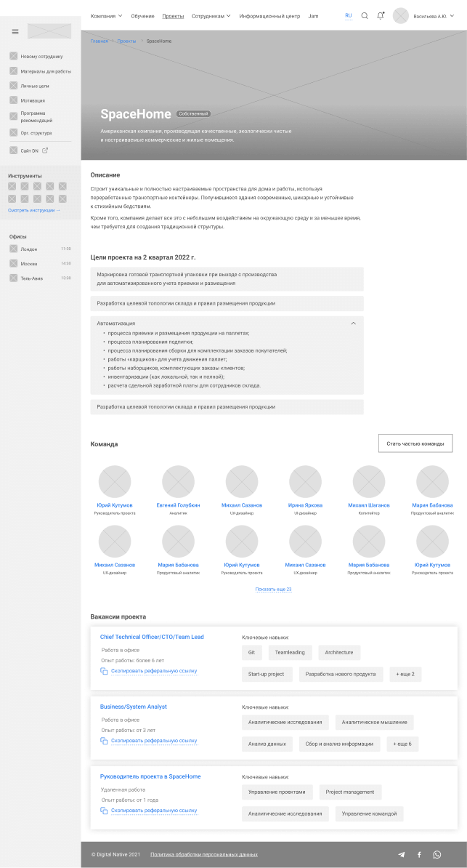Click the Project management skill tag
467x868 pixels.
click(350, 792)
